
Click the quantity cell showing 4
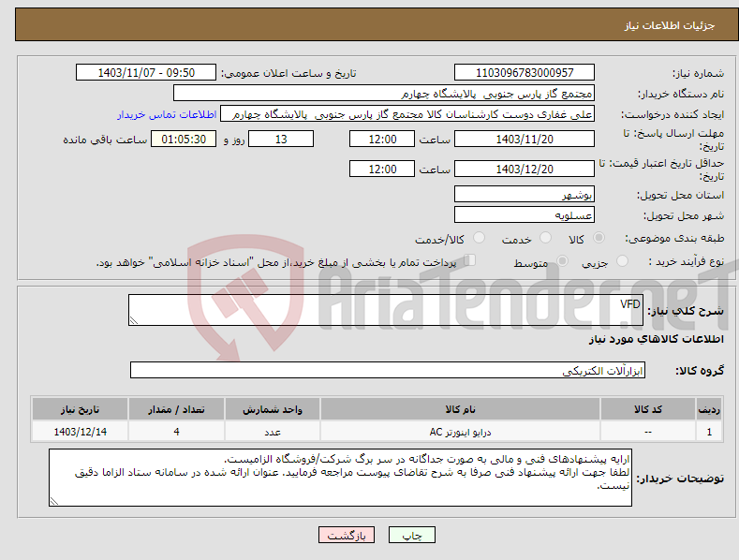[176, 432]
